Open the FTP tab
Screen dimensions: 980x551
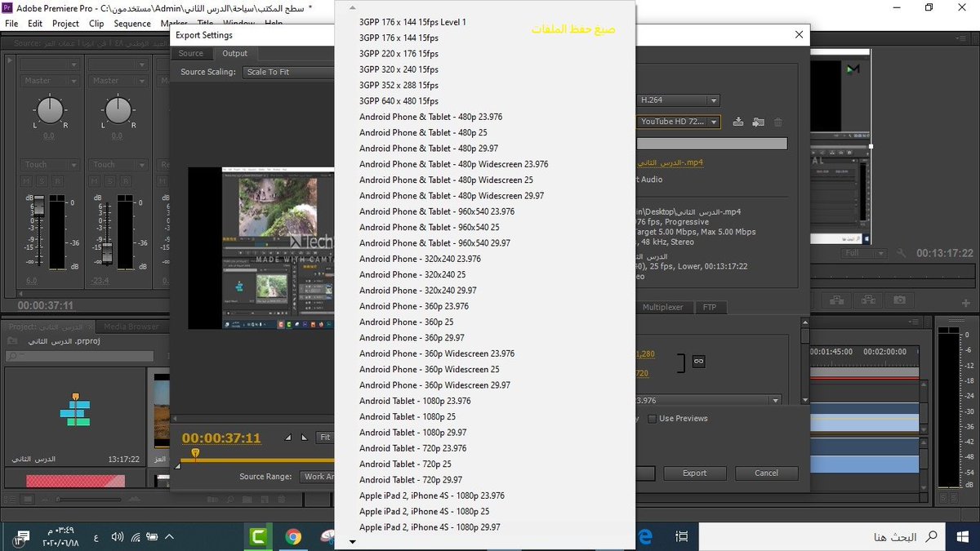[x=710, y=308]
